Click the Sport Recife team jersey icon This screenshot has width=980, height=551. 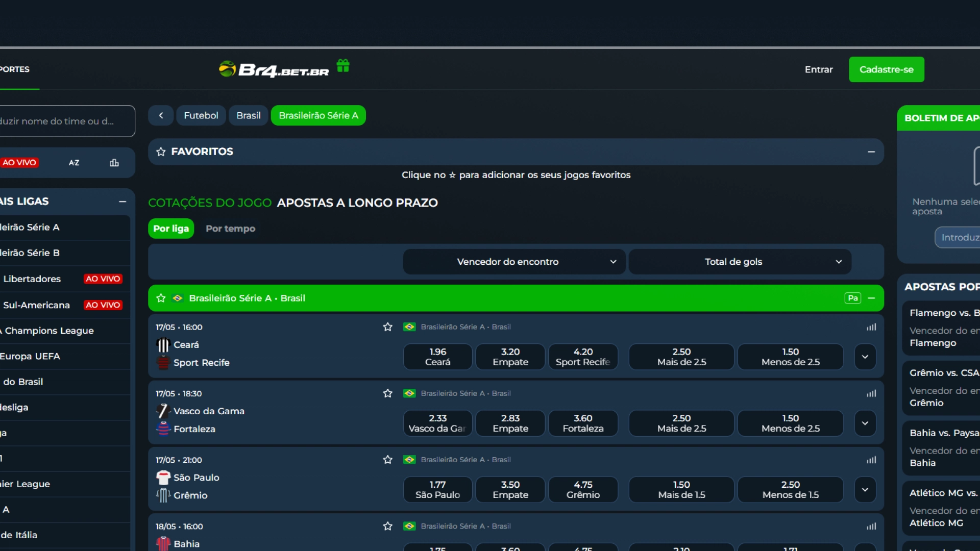[x=163, y=363]
